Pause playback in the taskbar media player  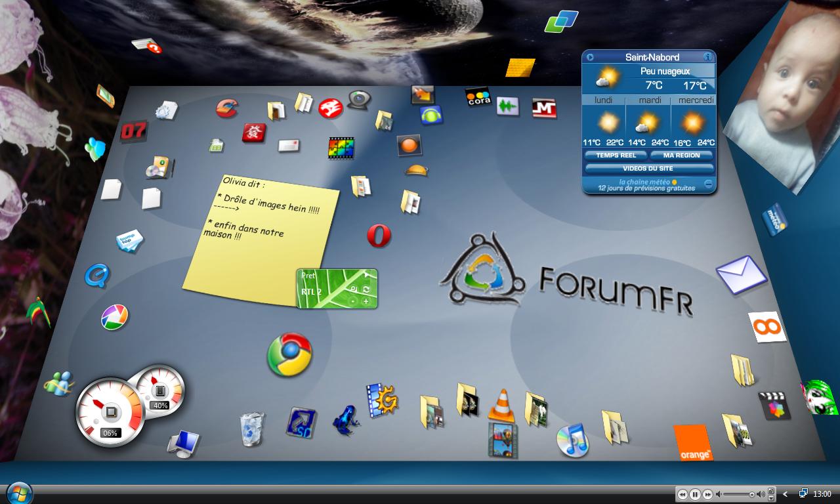[695, 494]
